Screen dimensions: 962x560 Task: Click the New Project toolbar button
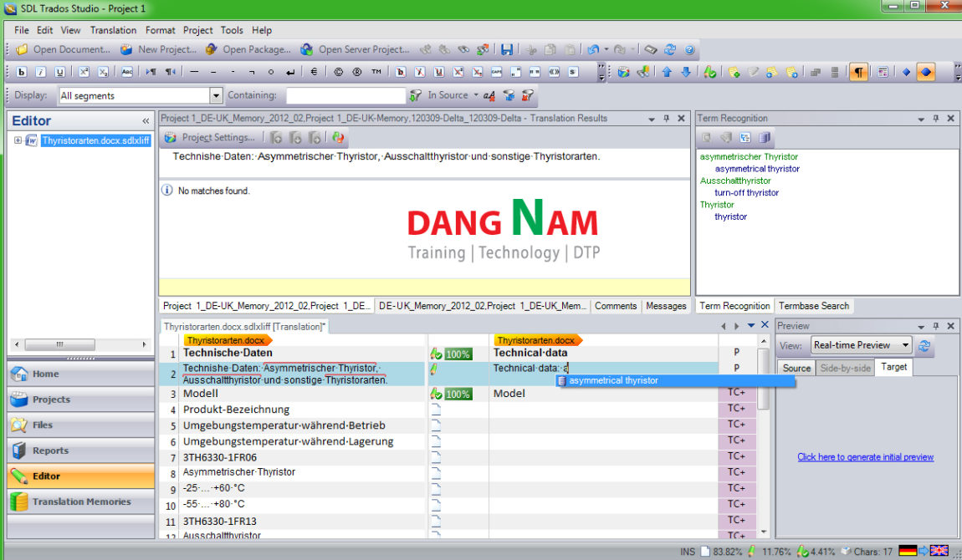(x=158, y=49)
